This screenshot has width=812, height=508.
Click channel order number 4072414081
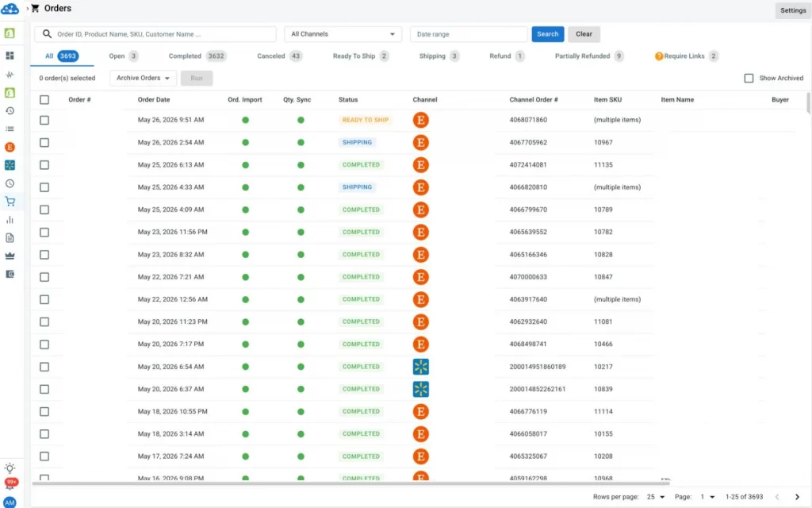[527, 165]
